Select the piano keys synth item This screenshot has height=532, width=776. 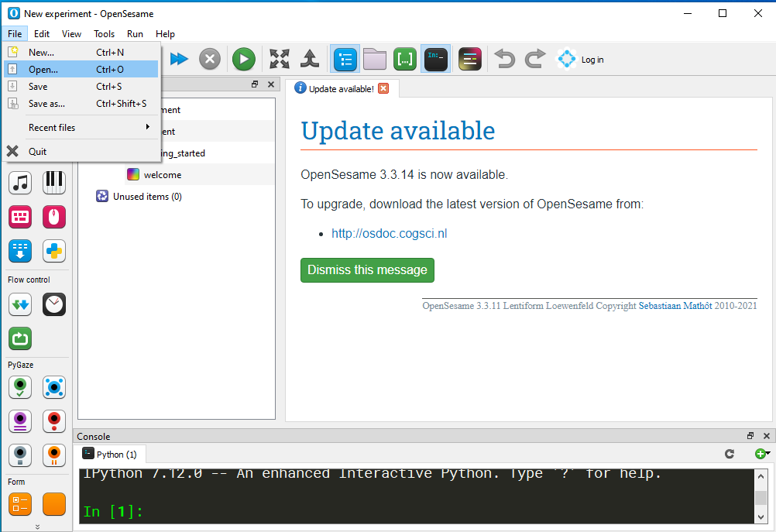pyautogui.click(x=54, y=183)
